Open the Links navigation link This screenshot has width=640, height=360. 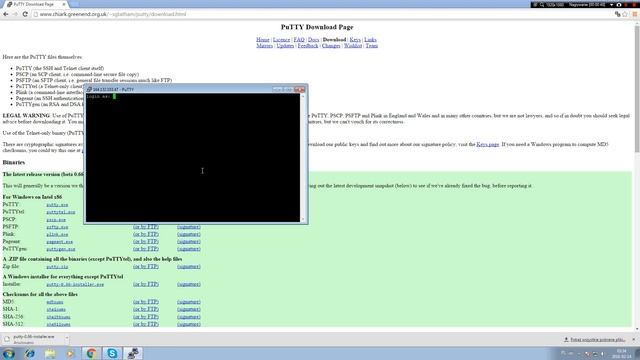pos(370,40)
